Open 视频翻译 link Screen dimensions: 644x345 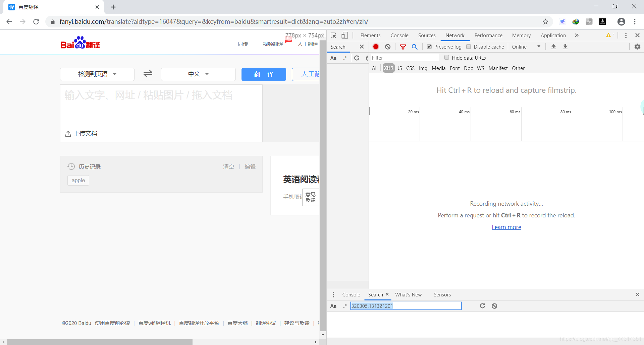pos(273,44)
